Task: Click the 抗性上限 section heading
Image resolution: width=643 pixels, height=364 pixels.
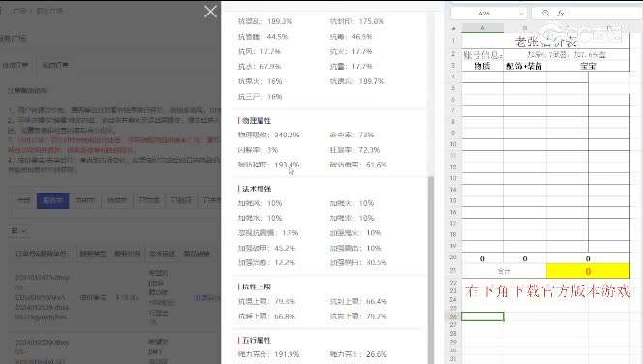Action: click(x=257, y=287)
